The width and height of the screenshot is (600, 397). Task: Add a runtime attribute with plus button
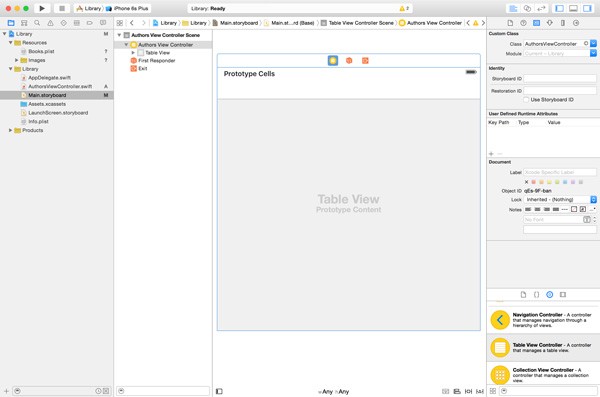491,154
